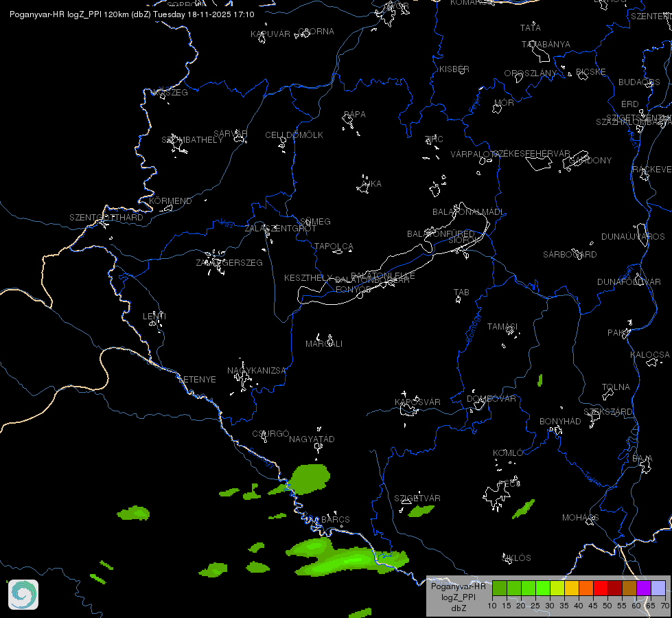The image size is (672, 618).
Task: Click the TAB city label
Action: point(461,292)
